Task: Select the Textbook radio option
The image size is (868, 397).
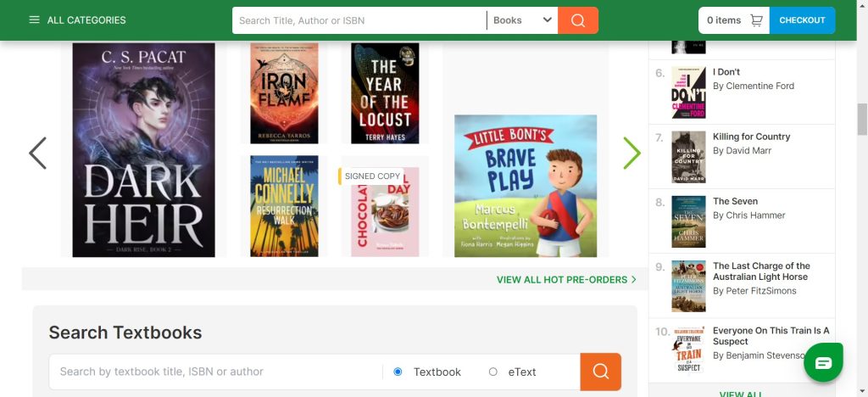Action: click(x=398, y=372)
